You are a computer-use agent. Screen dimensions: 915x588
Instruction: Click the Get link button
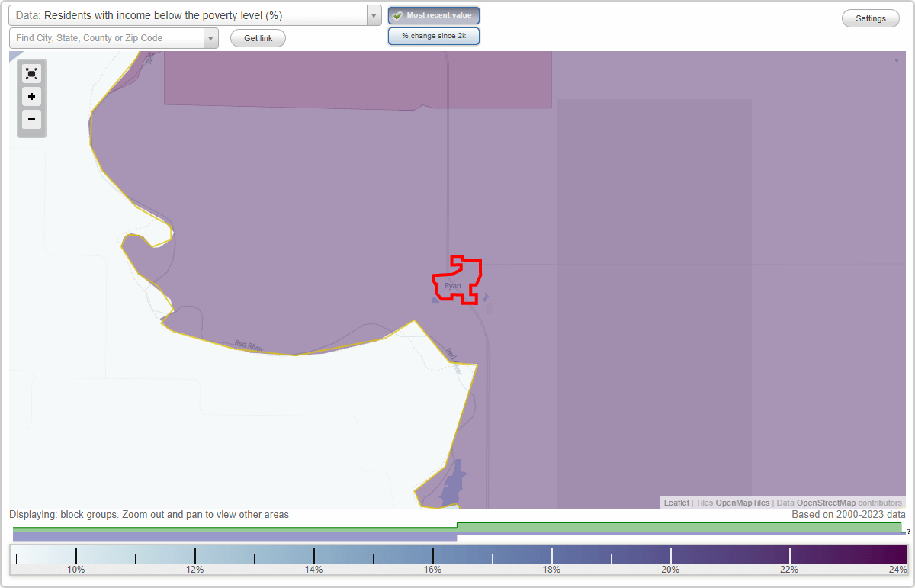(x=257, y=38)
